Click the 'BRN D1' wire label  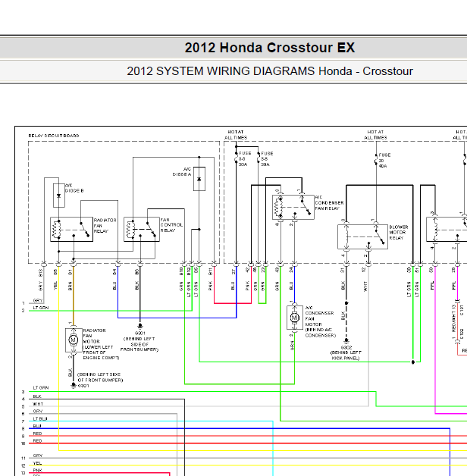pos(71,279)
